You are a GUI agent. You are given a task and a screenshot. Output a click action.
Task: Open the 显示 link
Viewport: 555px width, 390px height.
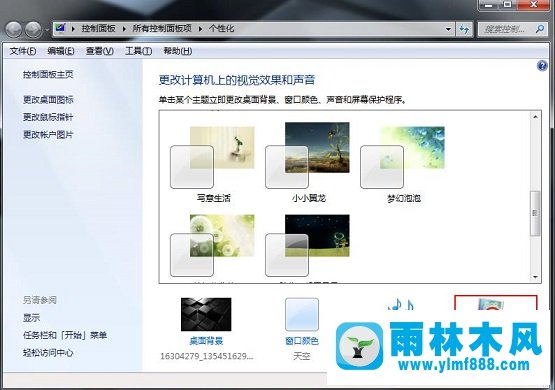[32, 318]
